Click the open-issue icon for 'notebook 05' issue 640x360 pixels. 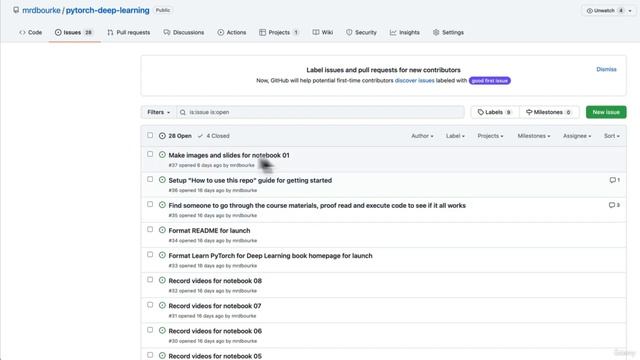coord(162,356)
